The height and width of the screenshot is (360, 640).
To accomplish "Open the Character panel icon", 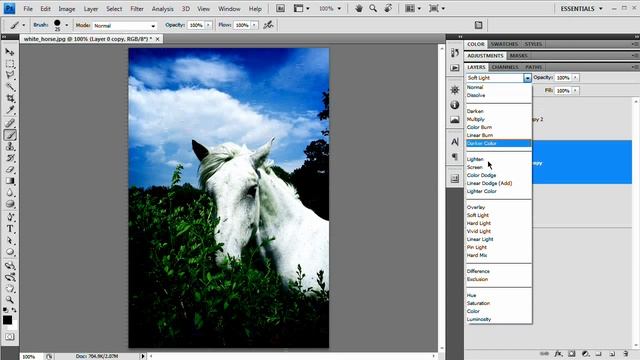I will [455, 142].
